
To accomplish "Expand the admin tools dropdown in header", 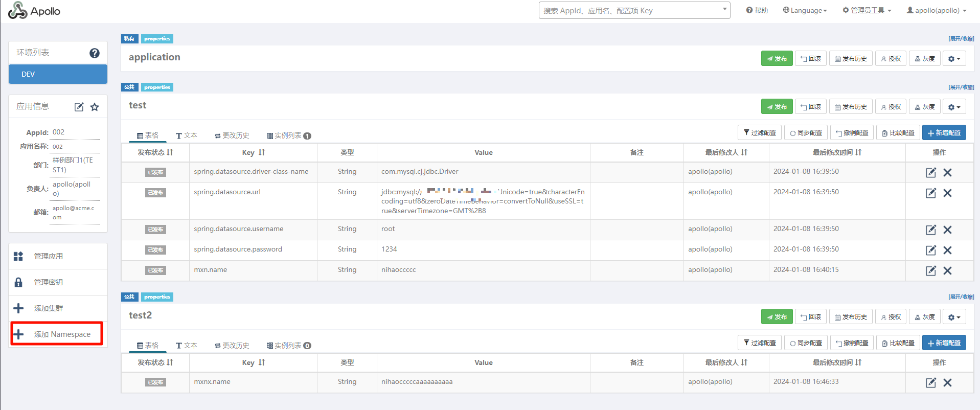I will click(x=867, y=11).
